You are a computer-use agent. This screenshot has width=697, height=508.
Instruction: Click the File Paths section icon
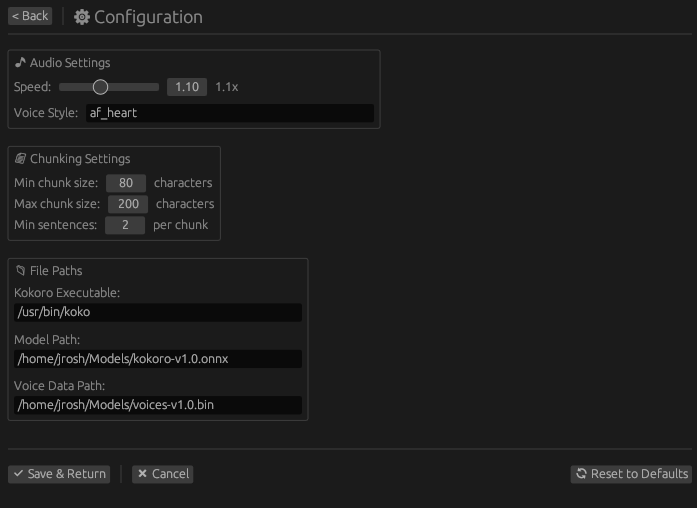click(x=20, y=271)
